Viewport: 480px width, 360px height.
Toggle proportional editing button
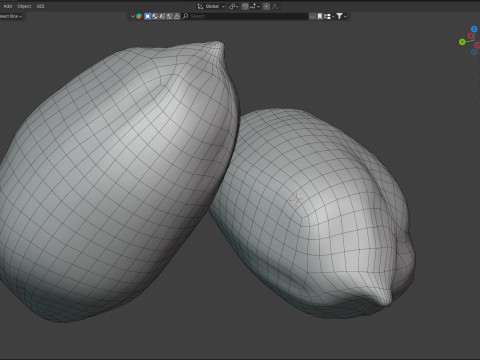coord(266,6)
